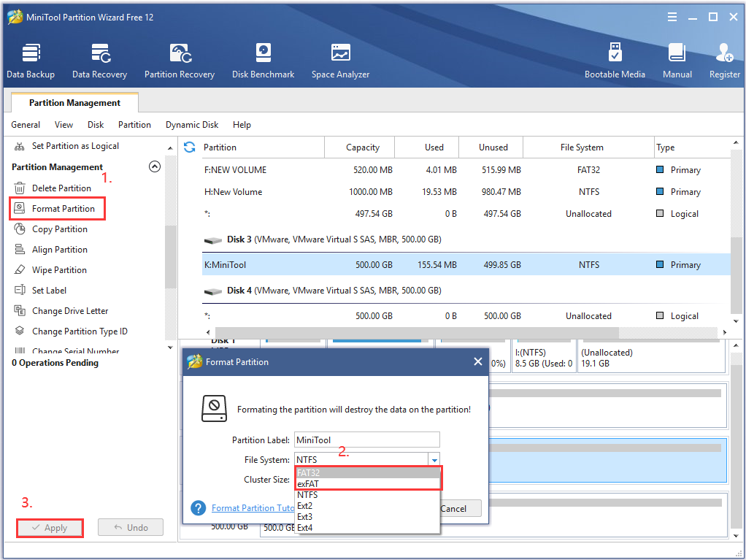Click the help icon next to Format Partition Tutorial
746x560 pixels.
pos(198,508)
